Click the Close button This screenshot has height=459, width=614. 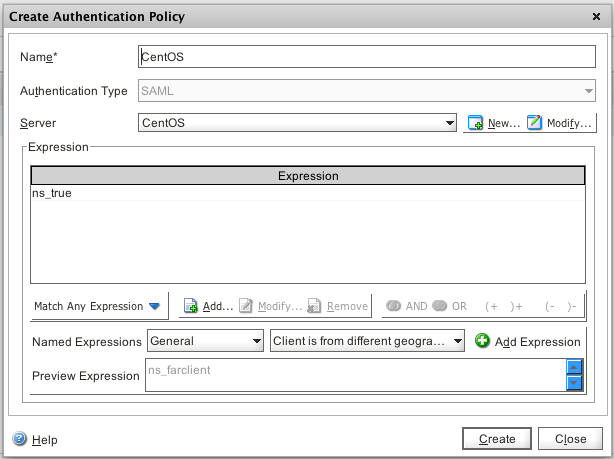click(570, 438)
